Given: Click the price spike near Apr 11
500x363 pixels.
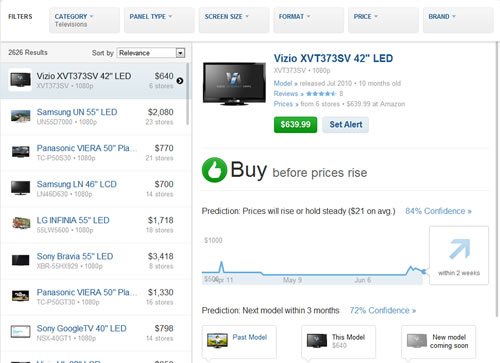Looking at the screenshot, I should [221, 267].
